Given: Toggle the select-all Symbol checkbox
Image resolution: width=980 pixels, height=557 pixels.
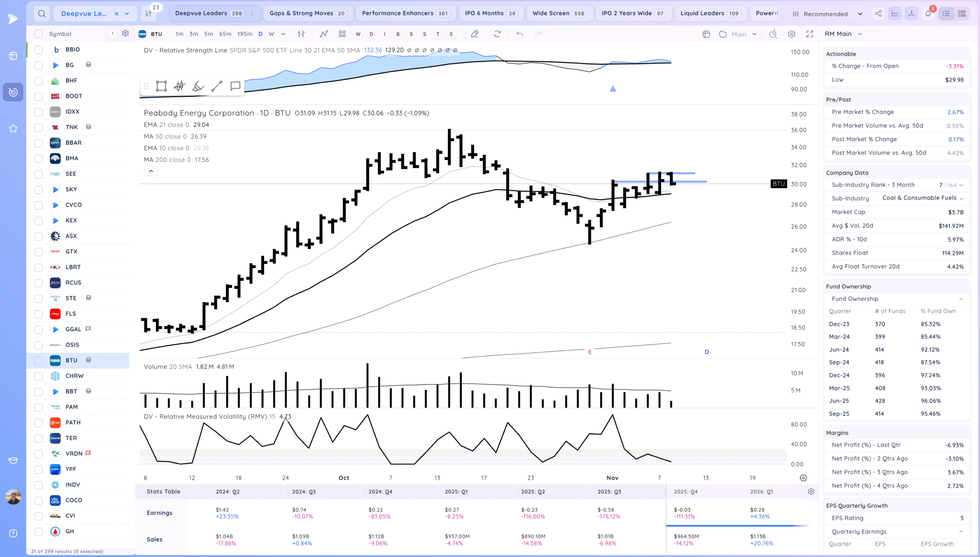Looking at the screenshot, I should [38, 34].
